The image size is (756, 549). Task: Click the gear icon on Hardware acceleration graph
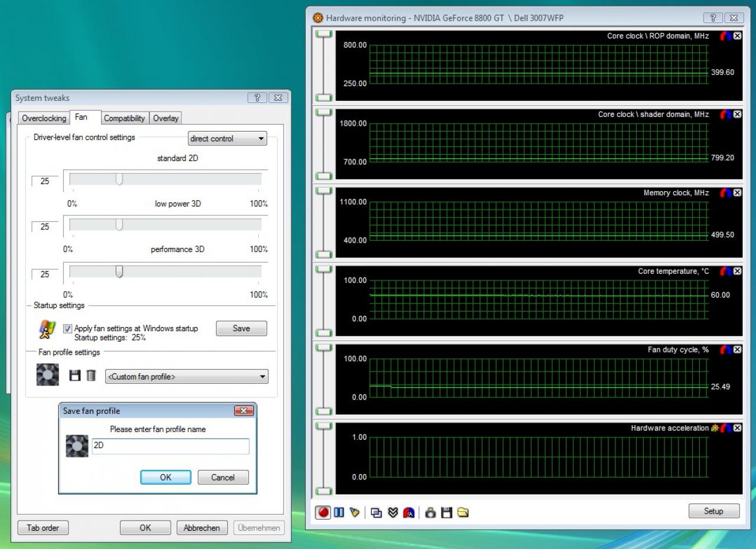pyautogui.click(x=715, y=428)
